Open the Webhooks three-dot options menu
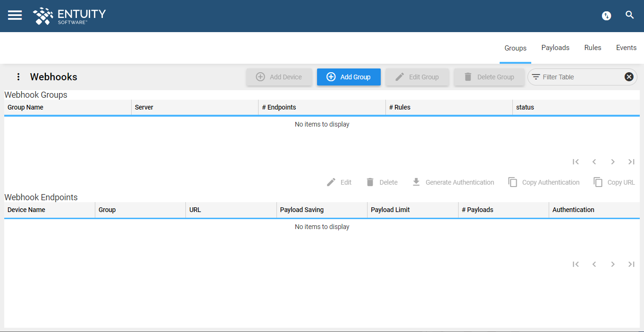 (18, 77)
